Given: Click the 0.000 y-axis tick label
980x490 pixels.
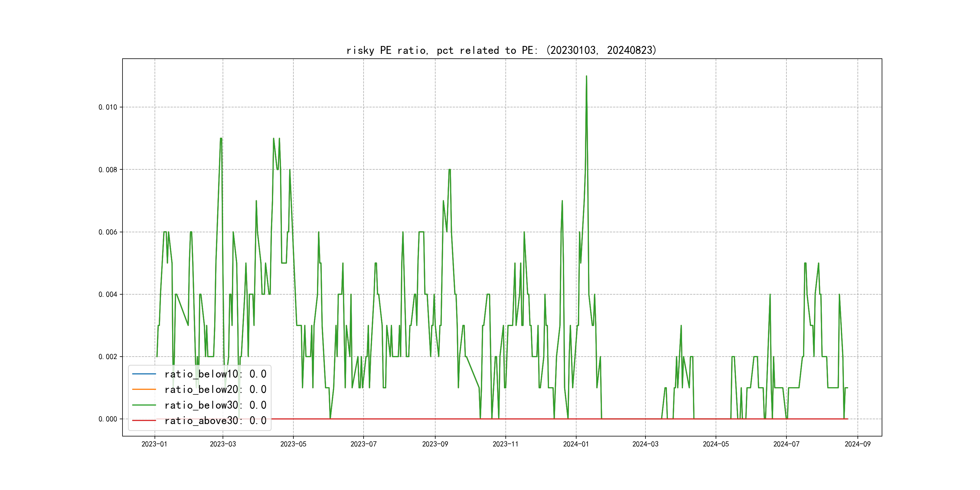Looking at the screenshot, I should click(108, 419).
